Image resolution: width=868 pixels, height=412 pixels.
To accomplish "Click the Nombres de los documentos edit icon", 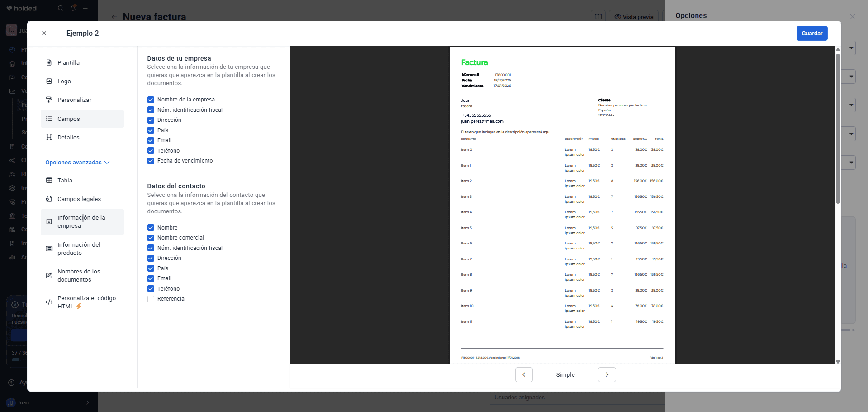I will coord(49,275).
